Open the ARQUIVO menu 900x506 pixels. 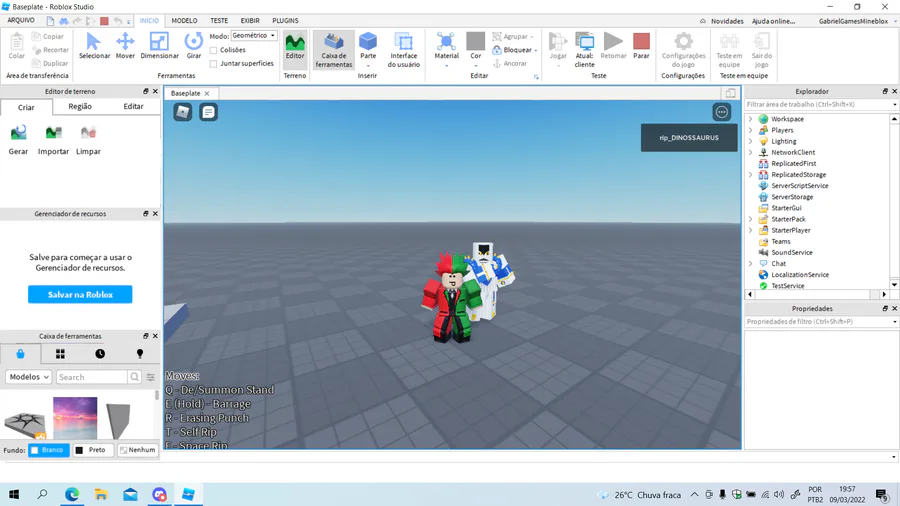(x=21, y=20)
